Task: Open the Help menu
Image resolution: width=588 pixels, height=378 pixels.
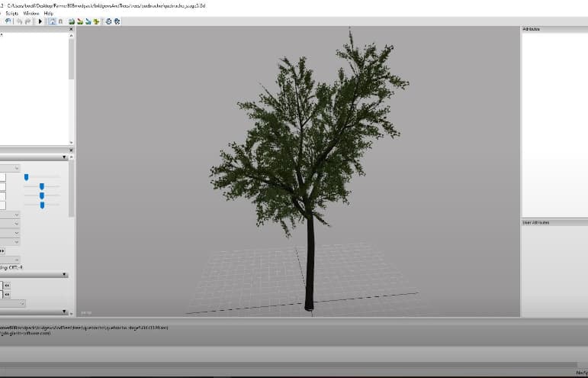Action: tap(48, 13)
